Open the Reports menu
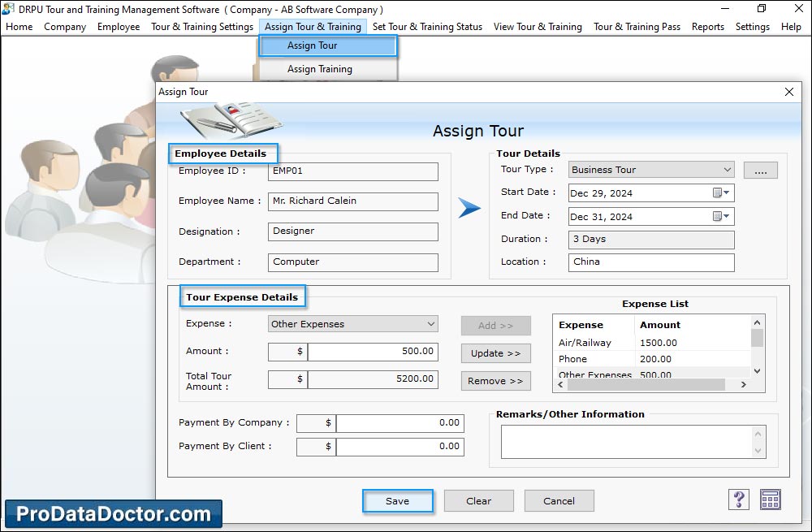 pyautogui.click(x=707, y=27)
